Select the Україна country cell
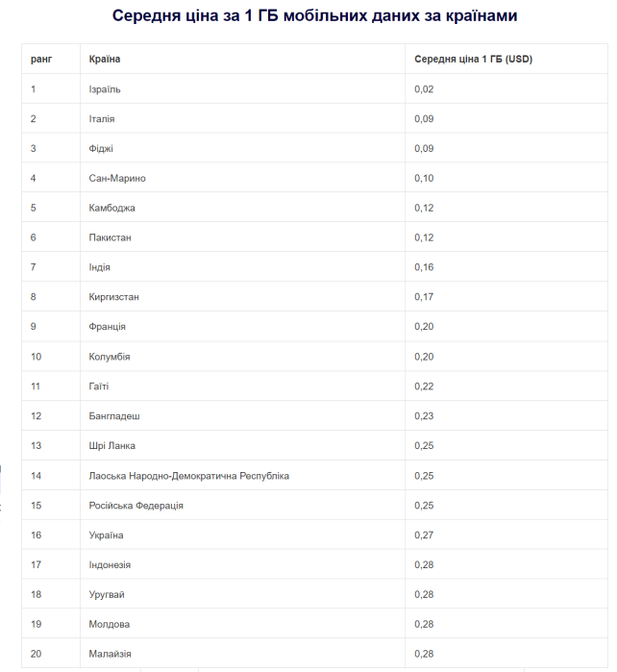This screenshot has height=672, width=617. pyautogui.click(x=106, y=535)
